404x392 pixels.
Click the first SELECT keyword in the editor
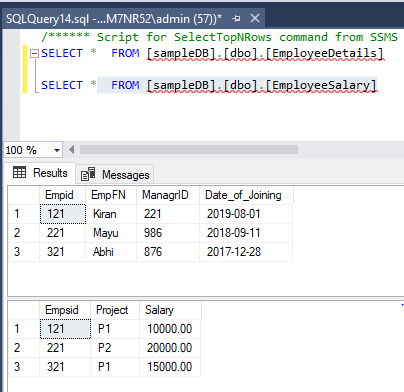coord(62,53)
